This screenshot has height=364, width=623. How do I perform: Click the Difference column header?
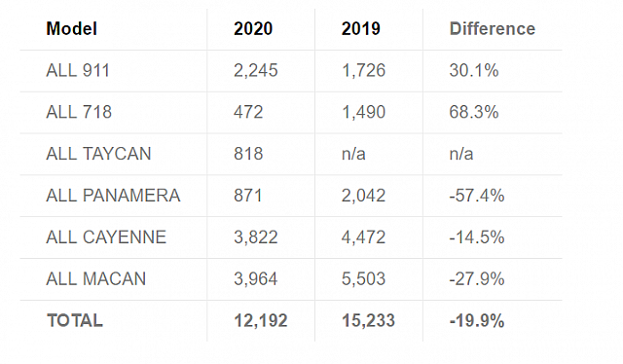coord(493,29)
